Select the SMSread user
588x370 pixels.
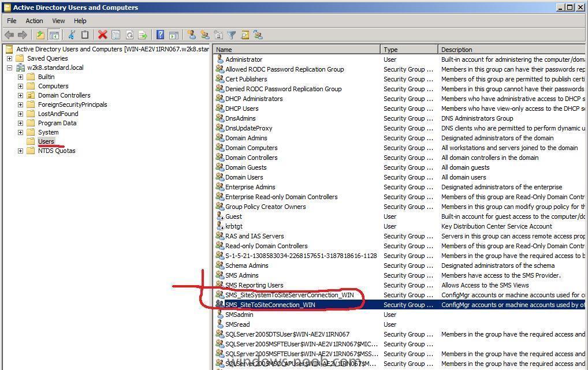tap(237, 324)
